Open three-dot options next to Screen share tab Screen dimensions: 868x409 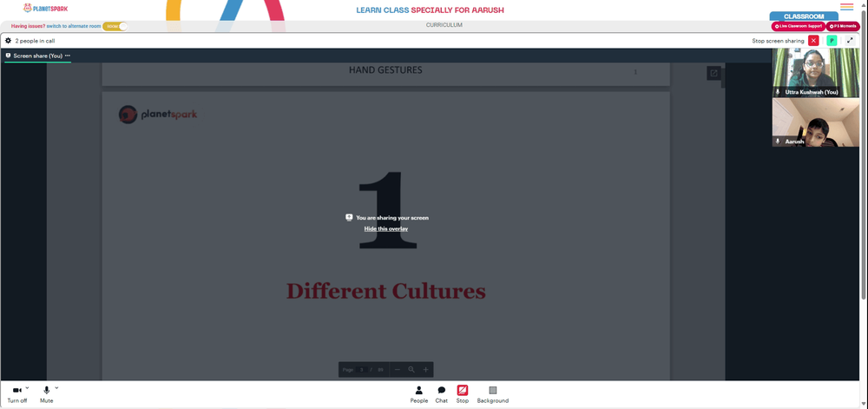tap(68, 56)
